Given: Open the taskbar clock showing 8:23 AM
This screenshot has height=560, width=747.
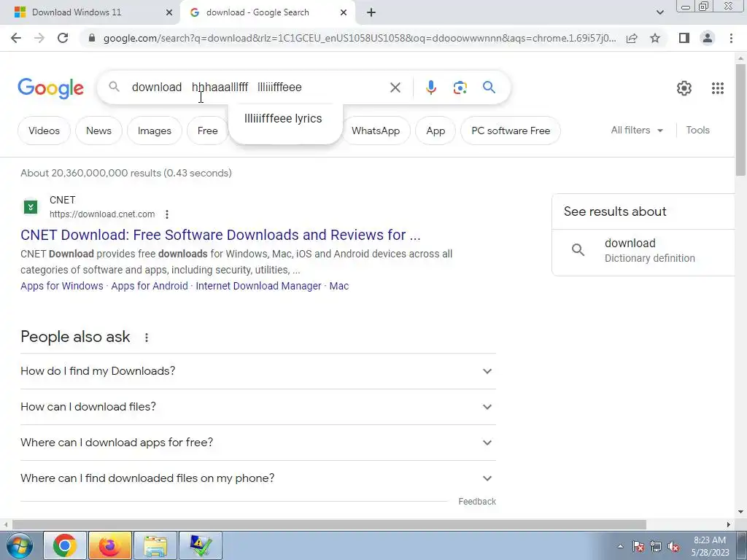Looking at the screenshot, I should click(x=710, y=546).
